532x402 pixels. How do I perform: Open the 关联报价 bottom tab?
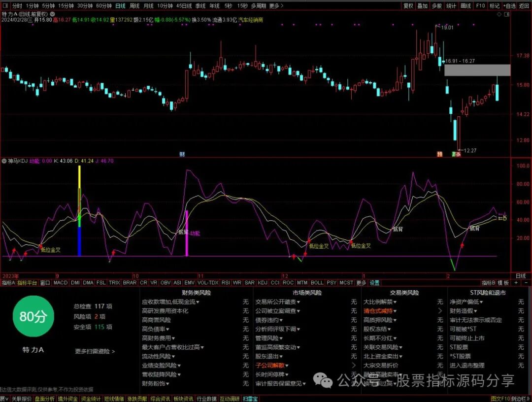pyautogui.click(x=21, y=399)
